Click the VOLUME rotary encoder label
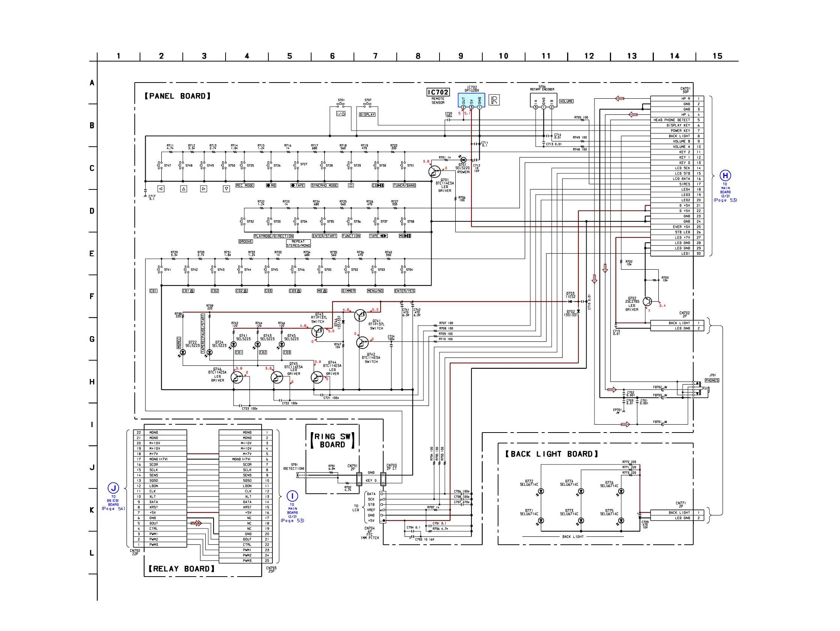The width and height of the screenshot is (840, 631). pyautogui.click(x=566, y=101)
